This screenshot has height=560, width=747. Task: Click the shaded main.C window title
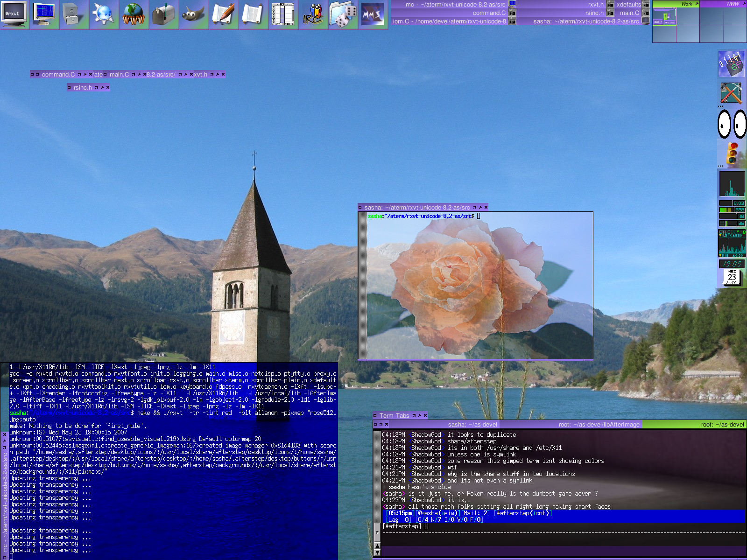119,74
